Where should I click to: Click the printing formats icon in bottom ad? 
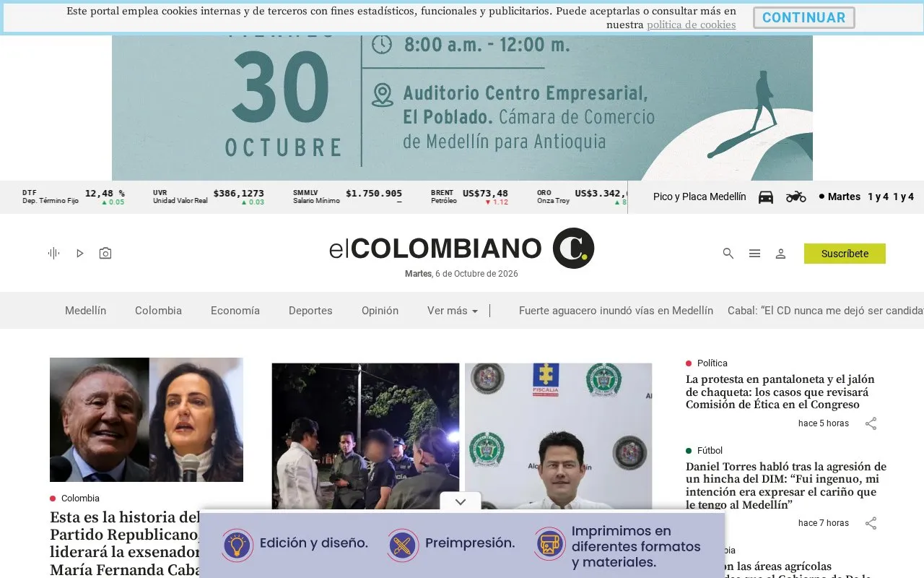[x=550, y=545]
